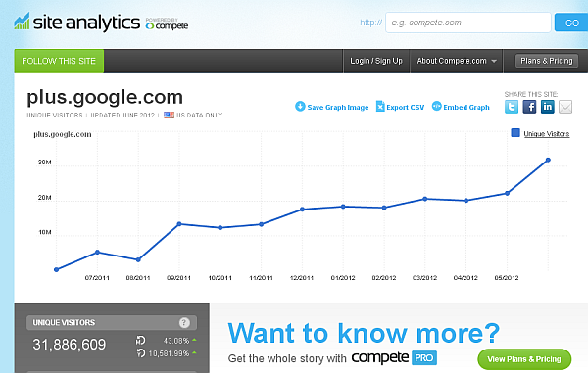
Task: Select the 05/2012 data point on graph
Action: (x=507, y=193)
